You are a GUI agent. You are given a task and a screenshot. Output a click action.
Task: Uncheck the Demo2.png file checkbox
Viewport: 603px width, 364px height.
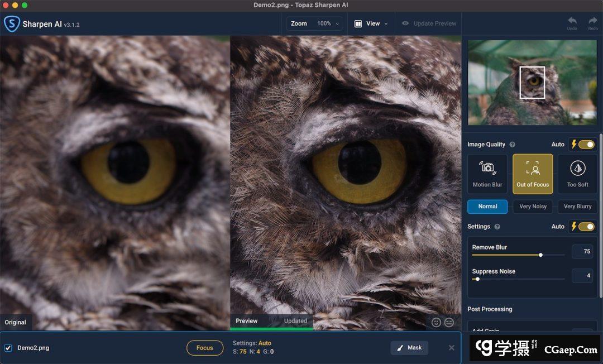pyautogui.click(x=8, y=348)
